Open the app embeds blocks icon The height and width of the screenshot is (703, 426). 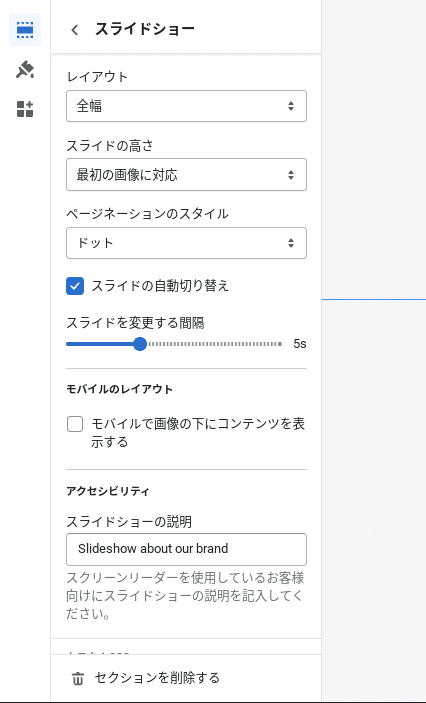click(x=25, y=109)
